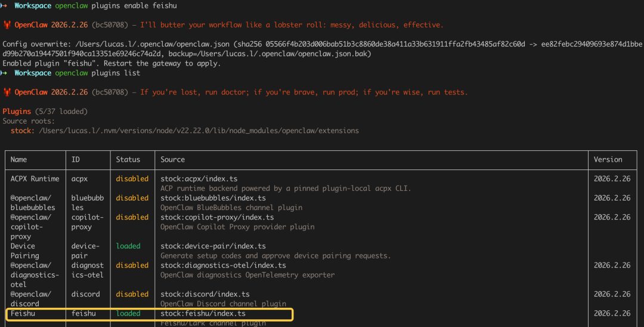Select the Status column header

click(x=128, y=160)
